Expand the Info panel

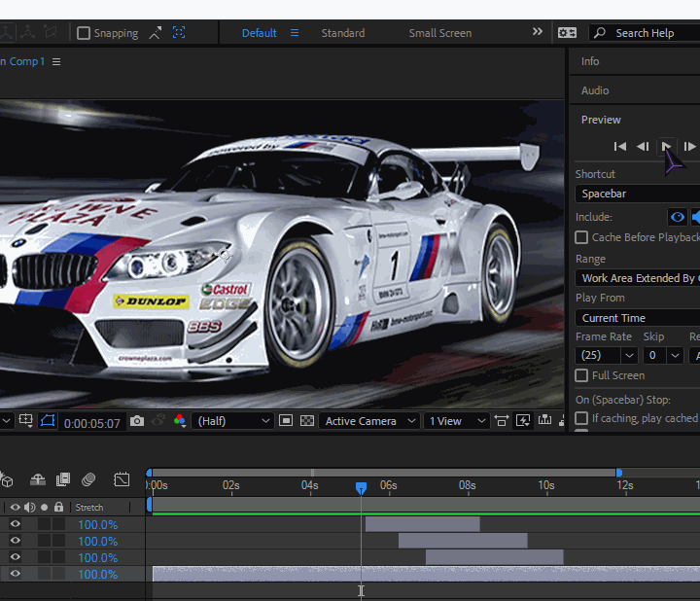point(590,61)
